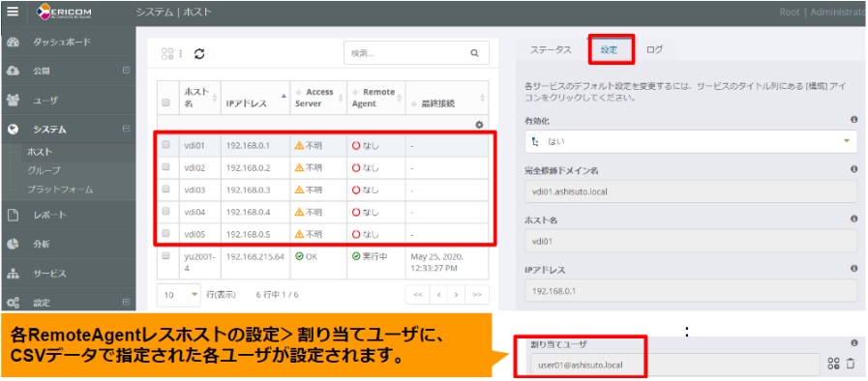Sort by IPアドレス column
Image resolution: width=868 pixels, height=381 pixels.
click(255, 98)
